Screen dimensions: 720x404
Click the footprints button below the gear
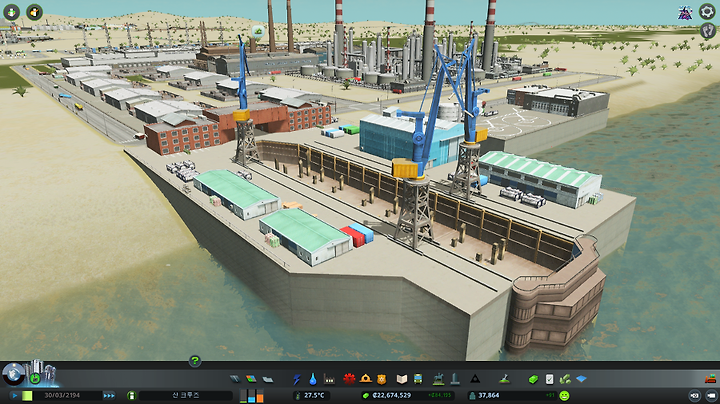pyautogui.click(x=708, y=31)
